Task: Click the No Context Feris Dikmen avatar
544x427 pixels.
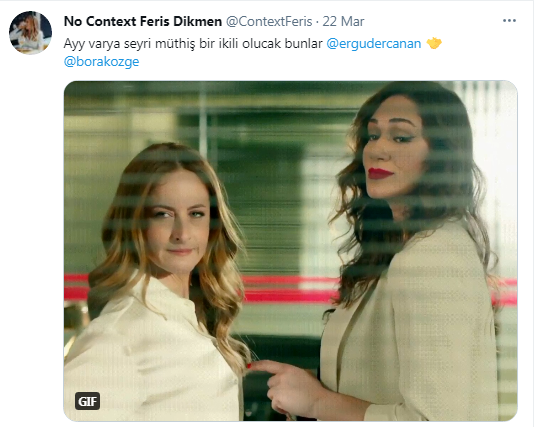Action: pyautogui.click(x=31, y=33)
